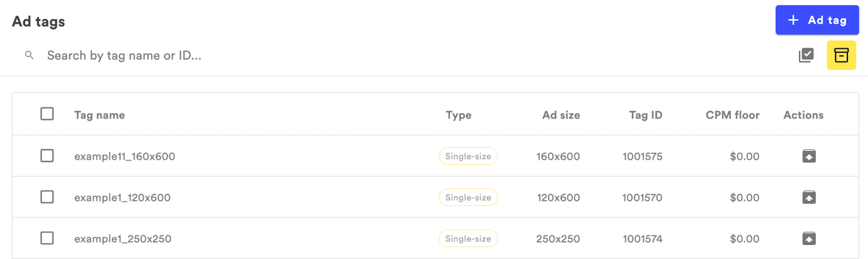Click the Single-size badge for example11_160x600

click(468, 156)
